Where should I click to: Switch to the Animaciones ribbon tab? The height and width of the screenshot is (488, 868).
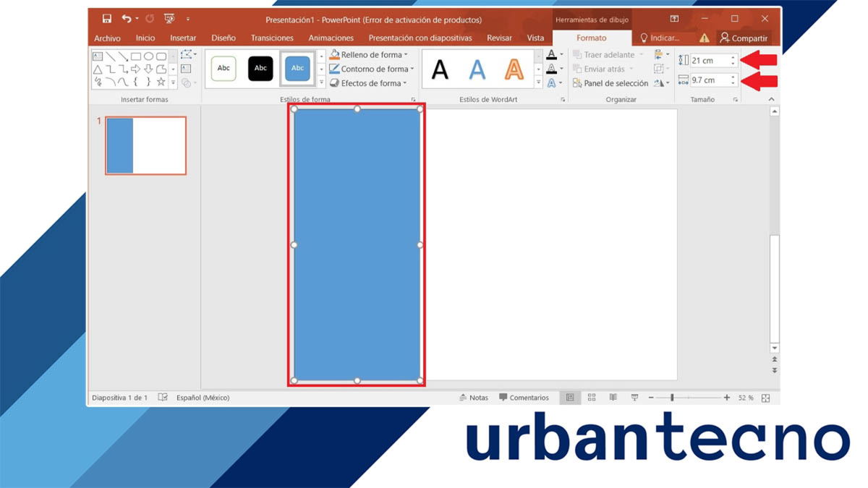click(331, 38)
